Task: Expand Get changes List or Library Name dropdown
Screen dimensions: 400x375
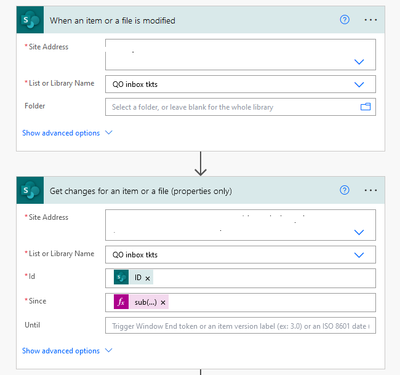Action: [x=359, y=255]
